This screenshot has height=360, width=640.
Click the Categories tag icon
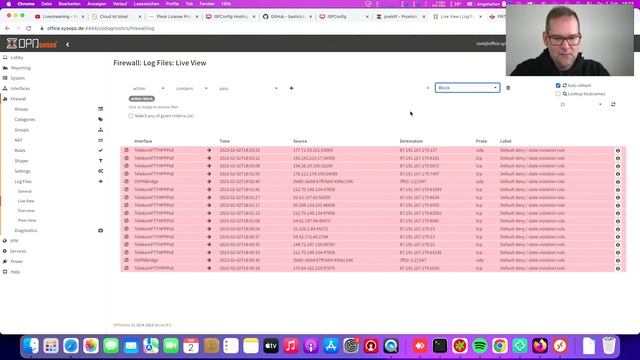coord(100,120)
